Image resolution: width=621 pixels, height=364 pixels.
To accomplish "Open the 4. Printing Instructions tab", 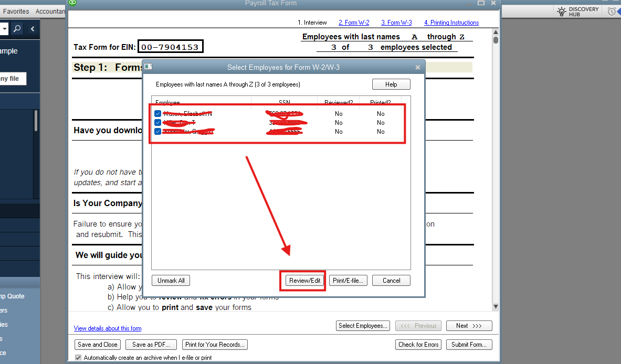I will click(451, 23).
